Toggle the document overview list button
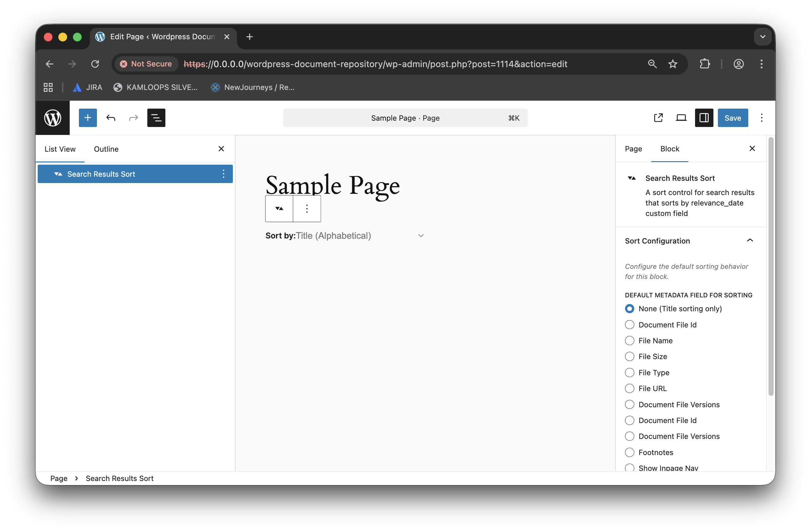Image resolution: width=811 pixels, height=532 pixels. point(156,118)
